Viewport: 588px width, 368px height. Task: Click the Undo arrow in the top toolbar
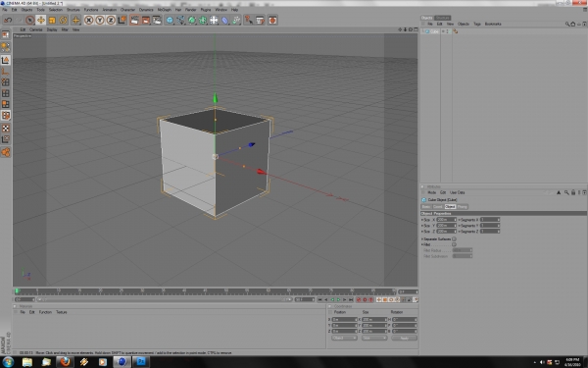coord(8,20)
